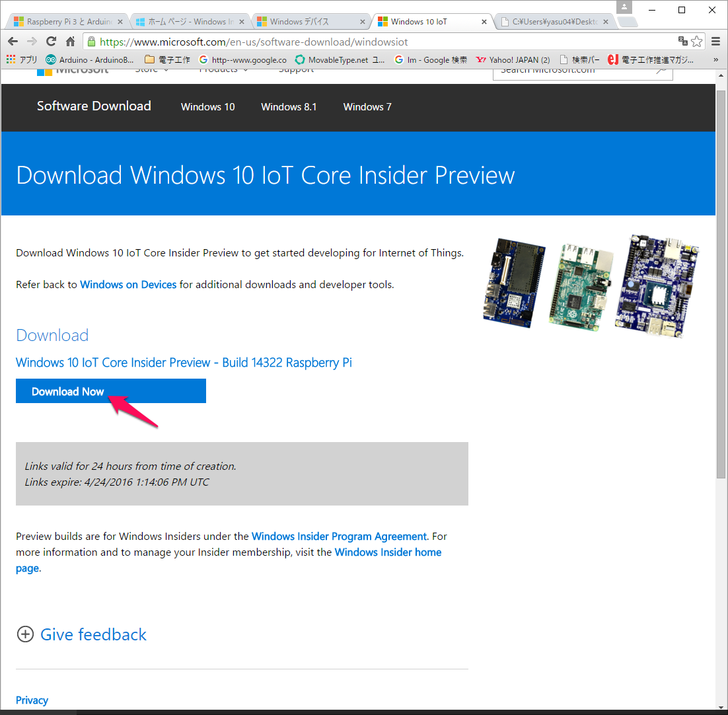Open the 電子工作 bookmark folder
Image resolution: width=728 pixels, height=715 pixels.
(x=167, y=60)
